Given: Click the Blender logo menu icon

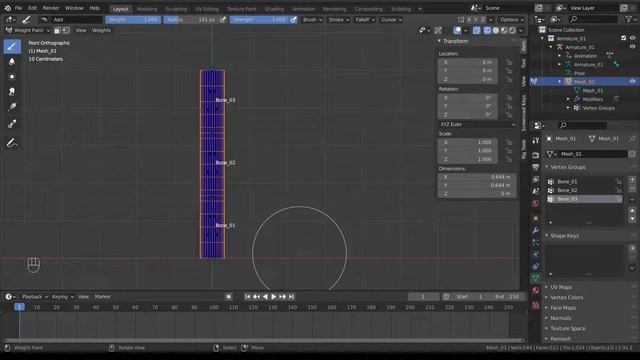Looking at the screenshot, I should tap(7, 8).
